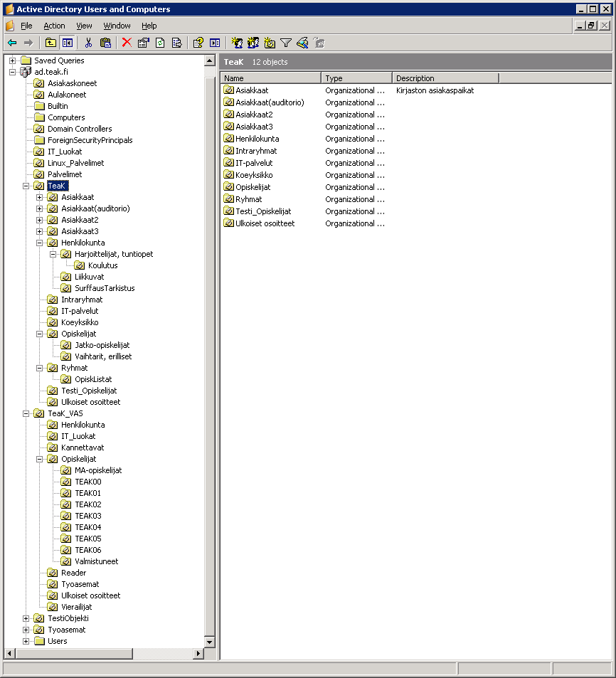Viewport: 616px width, 678px height.
Task: Expand the Asiakkaat3 tree node
Action: (x=39, y=231)
